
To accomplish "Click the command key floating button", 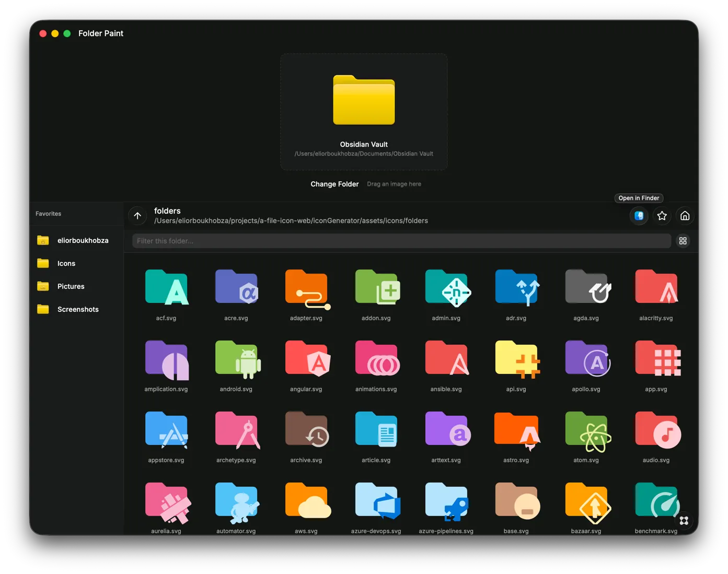I will click(x=684, y=520).
